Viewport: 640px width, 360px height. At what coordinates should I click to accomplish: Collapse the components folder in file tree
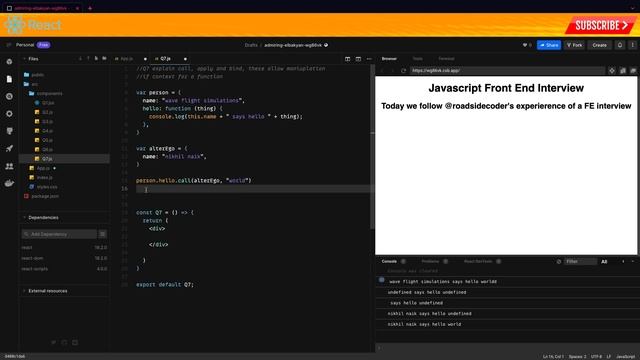tap(49, 93)
